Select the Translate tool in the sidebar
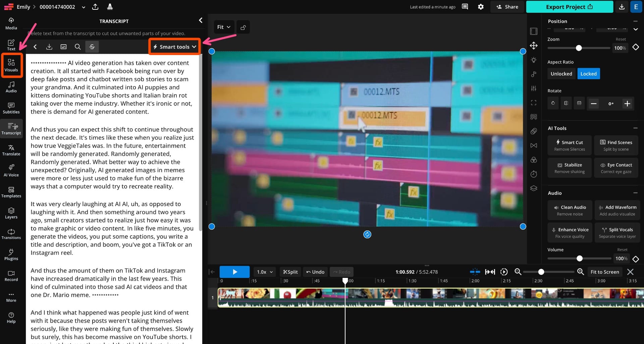The width and height of the screenshot is (644, 344). click(x=11, y=150)
